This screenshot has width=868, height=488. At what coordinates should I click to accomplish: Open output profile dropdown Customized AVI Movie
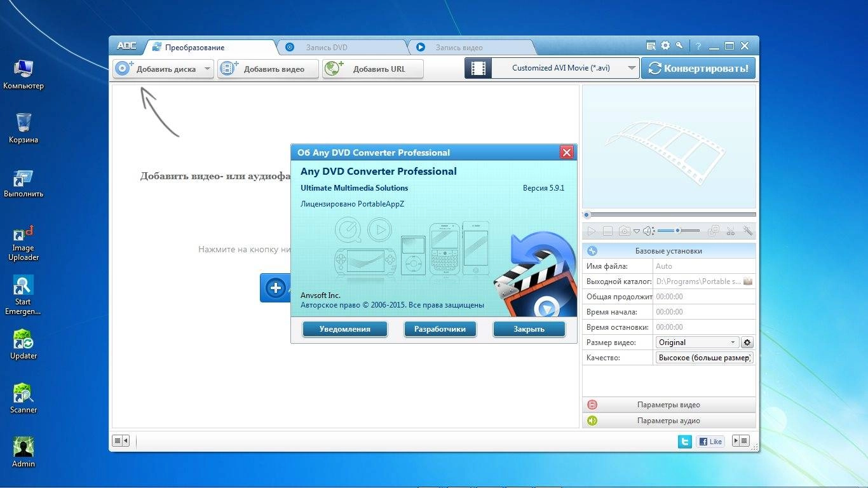(566, 68)
